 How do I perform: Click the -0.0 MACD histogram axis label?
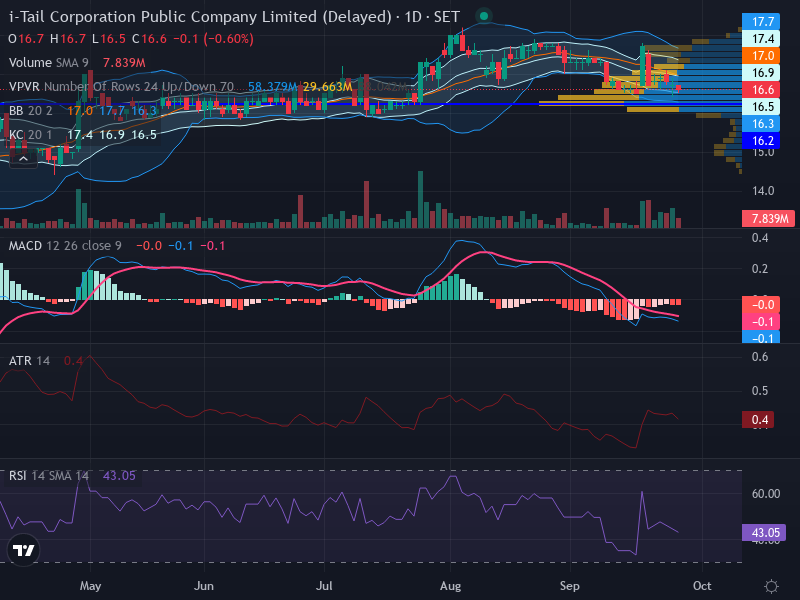pos(761,305)
